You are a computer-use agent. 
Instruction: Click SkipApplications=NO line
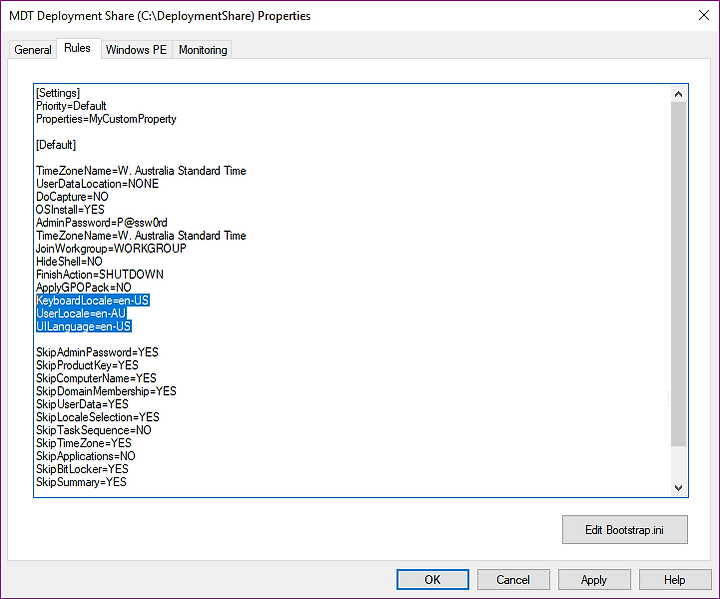point(86,456)
